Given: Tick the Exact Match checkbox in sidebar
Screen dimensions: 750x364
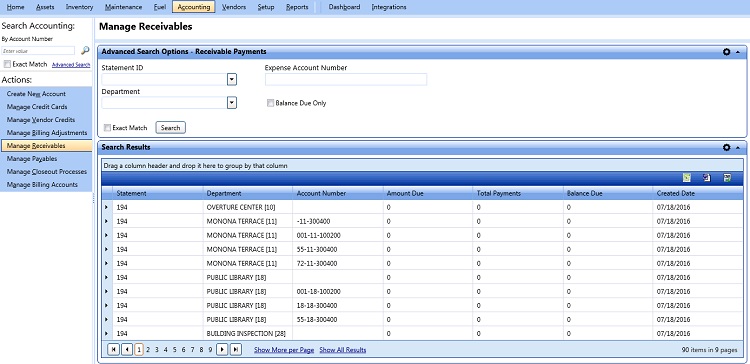Looking at the screenshot, I should point(7,64).
